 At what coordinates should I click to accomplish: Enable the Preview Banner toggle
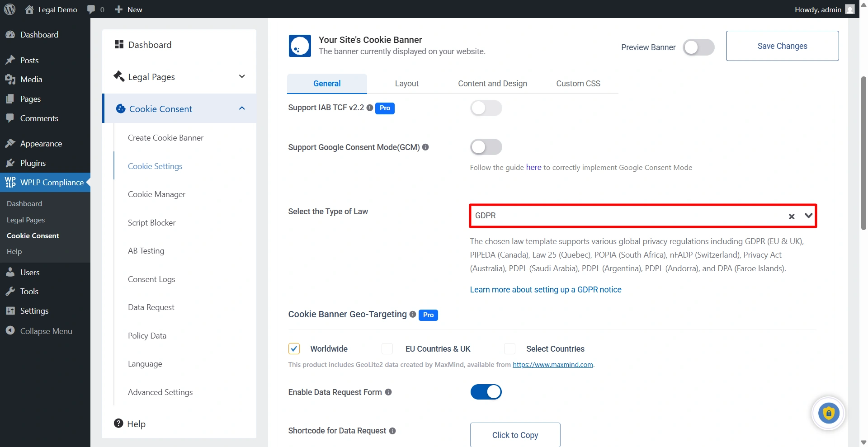point(698,47)
